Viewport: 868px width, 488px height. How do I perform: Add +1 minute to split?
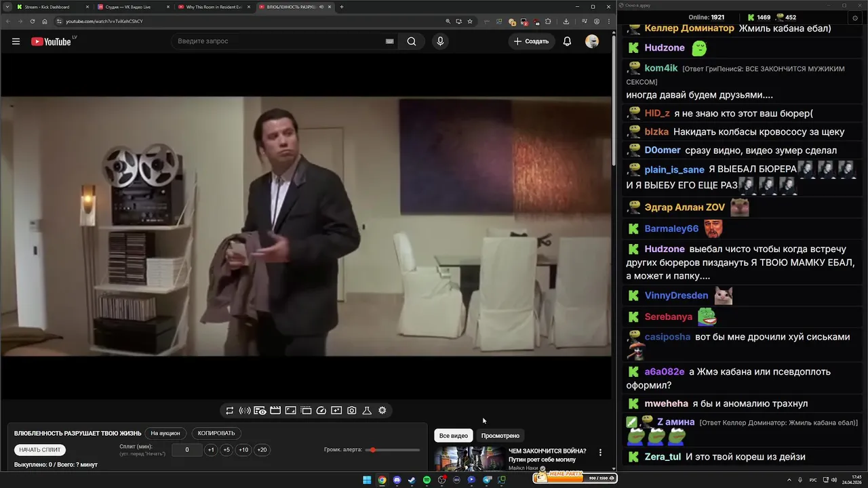(x=211, y=450)
